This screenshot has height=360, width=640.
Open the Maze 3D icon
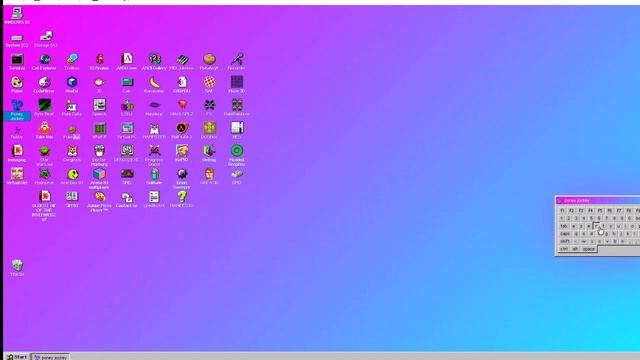[237, 85]
